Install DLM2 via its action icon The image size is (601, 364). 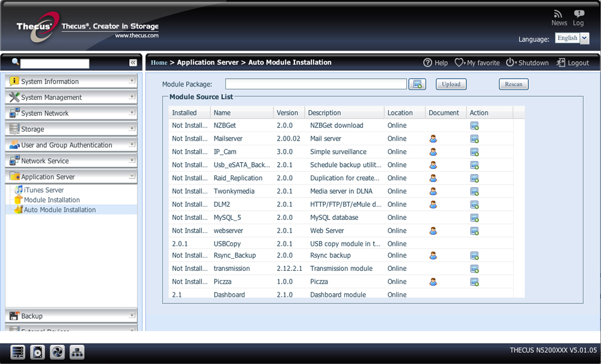tap(475, 205)
